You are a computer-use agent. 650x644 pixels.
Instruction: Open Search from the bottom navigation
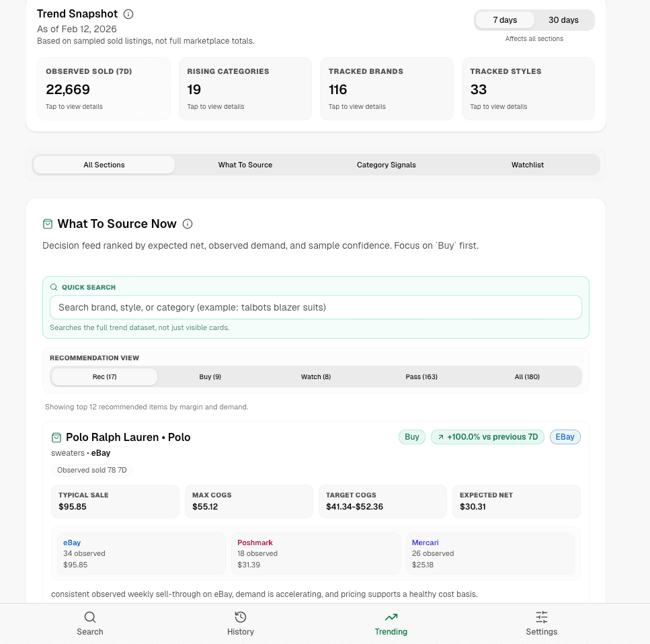pyautogui.click(x=89, y=623)
